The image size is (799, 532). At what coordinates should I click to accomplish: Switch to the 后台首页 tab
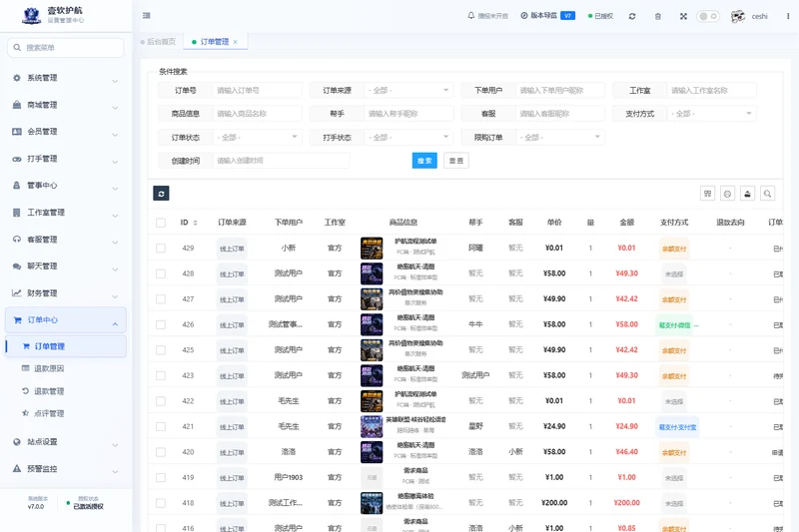pos(159,42)
